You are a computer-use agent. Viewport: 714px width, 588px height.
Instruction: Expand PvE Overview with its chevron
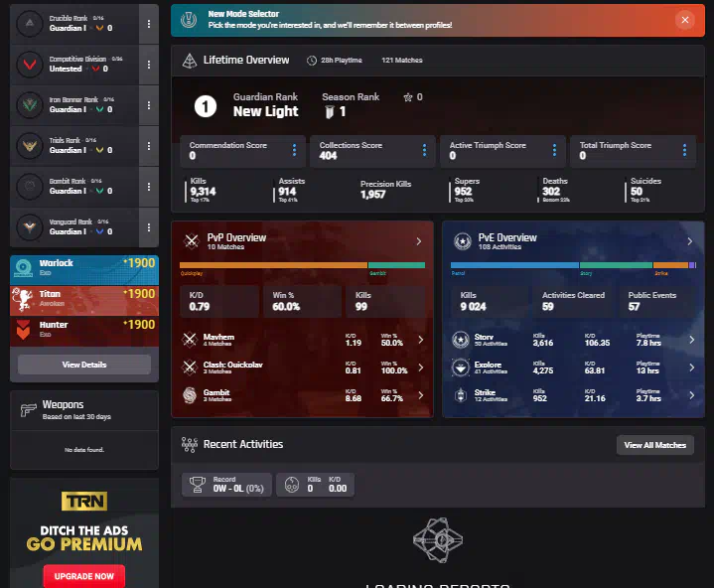coord(689,241)
